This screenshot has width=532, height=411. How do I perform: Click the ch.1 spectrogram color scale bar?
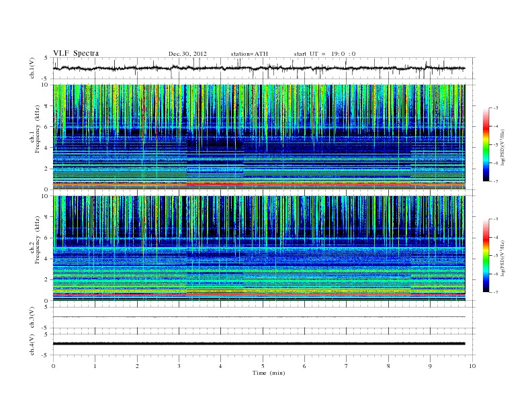(486, 144)
